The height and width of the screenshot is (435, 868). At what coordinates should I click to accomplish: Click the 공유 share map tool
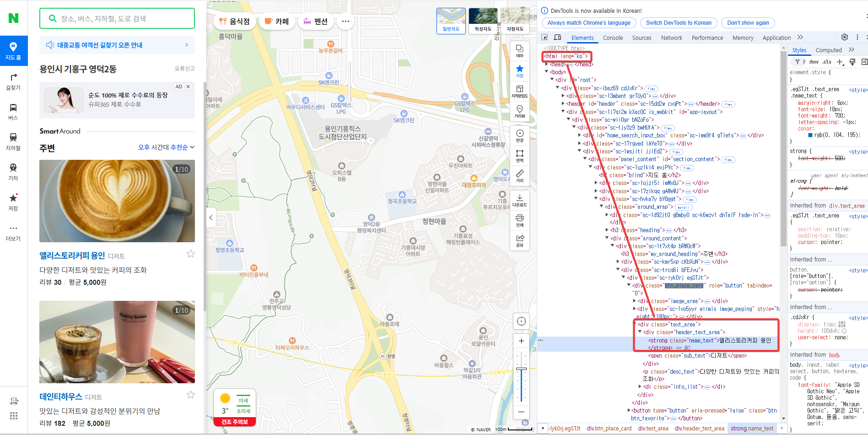click(x=520, y=240)
